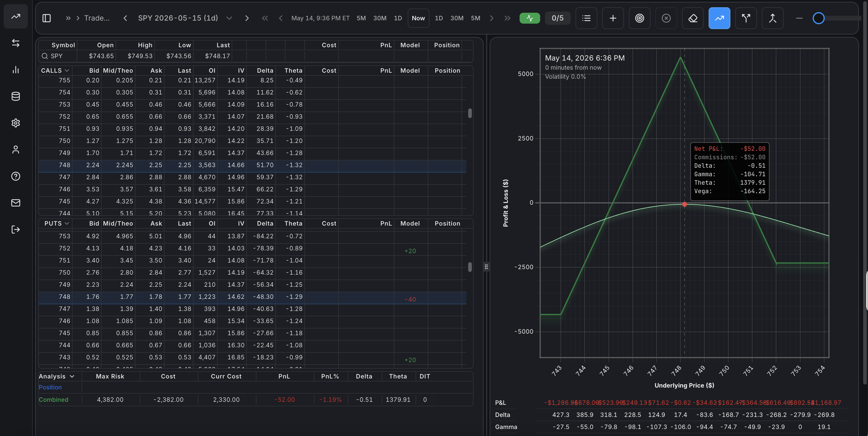Image resolution: width=868 pixels, height=436 pixels.
Task: Select forward 30M time step
Action: (457, 18)
